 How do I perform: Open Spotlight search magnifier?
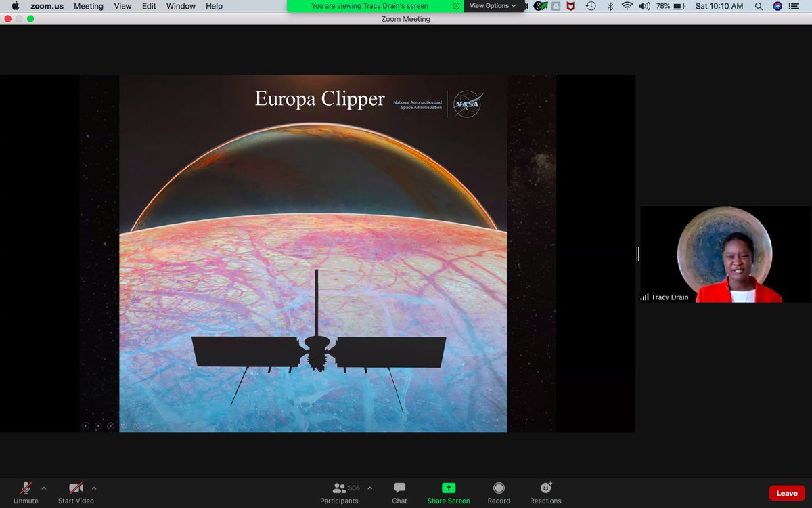(759, 6)
